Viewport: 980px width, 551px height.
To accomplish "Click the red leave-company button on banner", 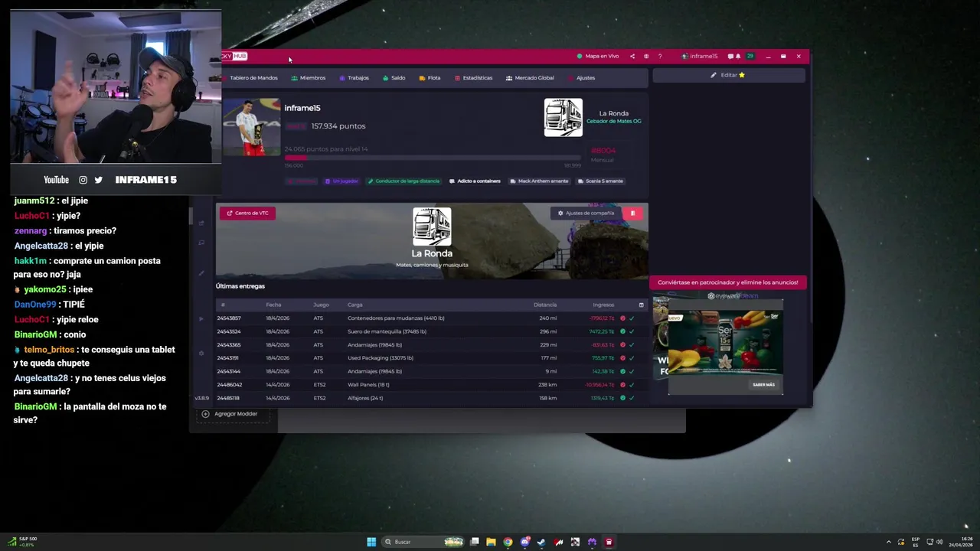I will pyautogui.click(x=632, y=213).
